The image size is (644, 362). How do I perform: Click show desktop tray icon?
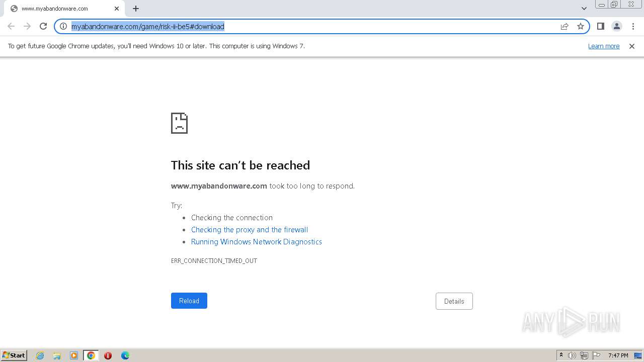click(x=638, y=355)
